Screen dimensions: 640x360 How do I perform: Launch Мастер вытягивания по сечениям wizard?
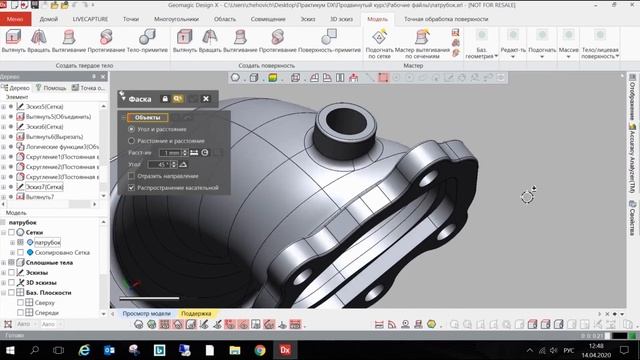click(422, 43)
